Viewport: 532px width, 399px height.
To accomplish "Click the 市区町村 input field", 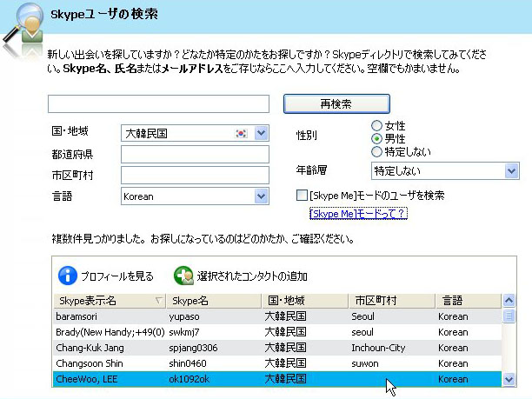I will pyautogui.click(x=195, y=175).
